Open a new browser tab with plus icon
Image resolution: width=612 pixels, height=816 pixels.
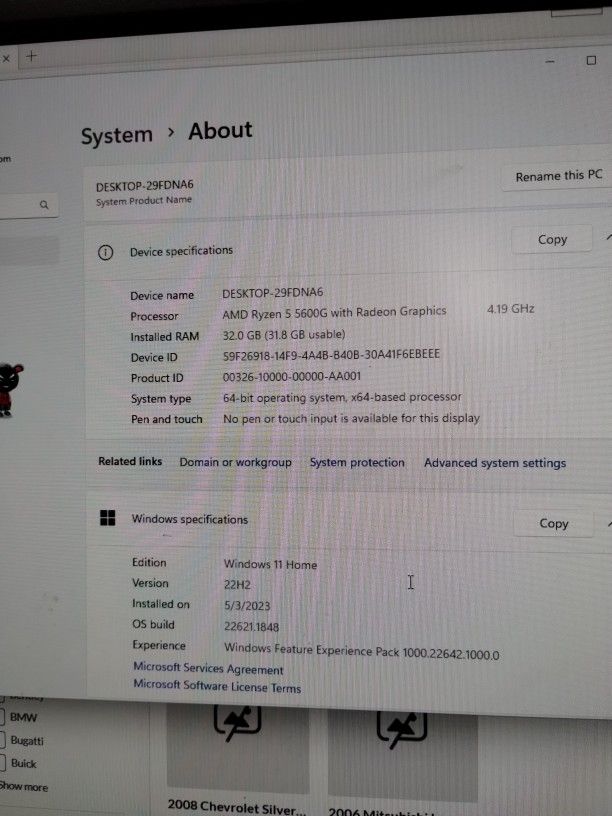click(32, 56)
